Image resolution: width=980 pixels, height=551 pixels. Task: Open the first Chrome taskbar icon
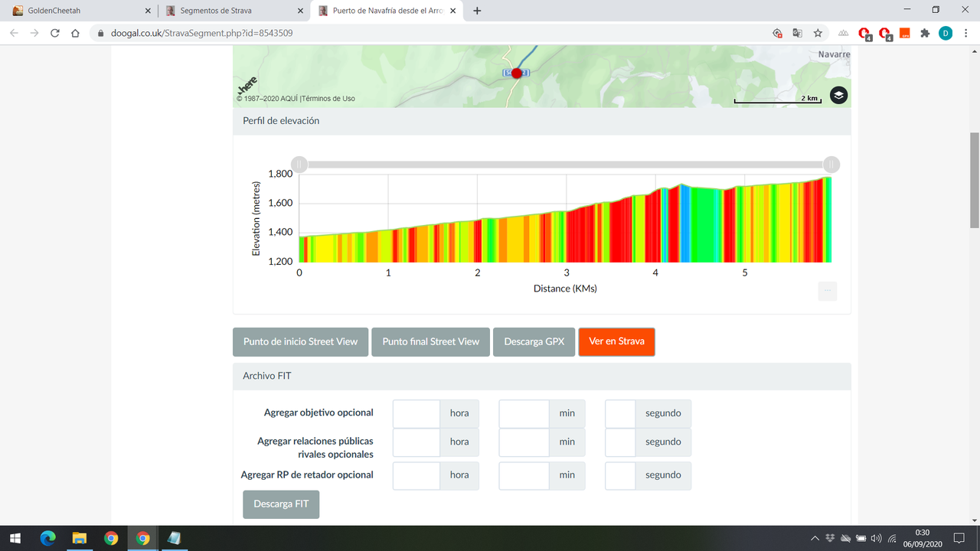coord(111,538)
